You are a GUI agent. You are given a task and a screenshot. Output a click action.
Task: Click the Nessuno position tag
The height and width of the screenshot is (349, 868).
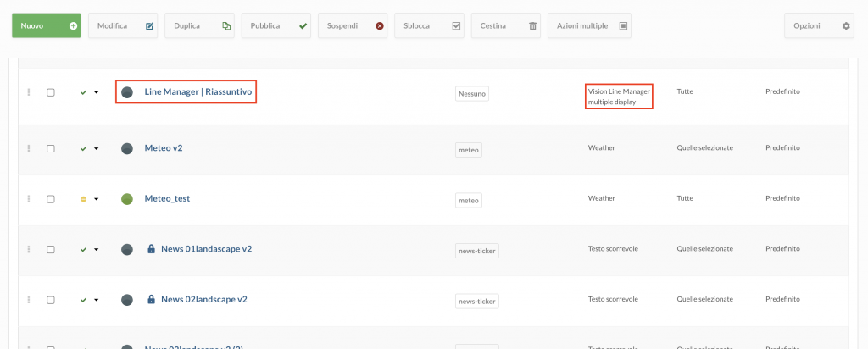pyautogui.click(x=472, y=94)
